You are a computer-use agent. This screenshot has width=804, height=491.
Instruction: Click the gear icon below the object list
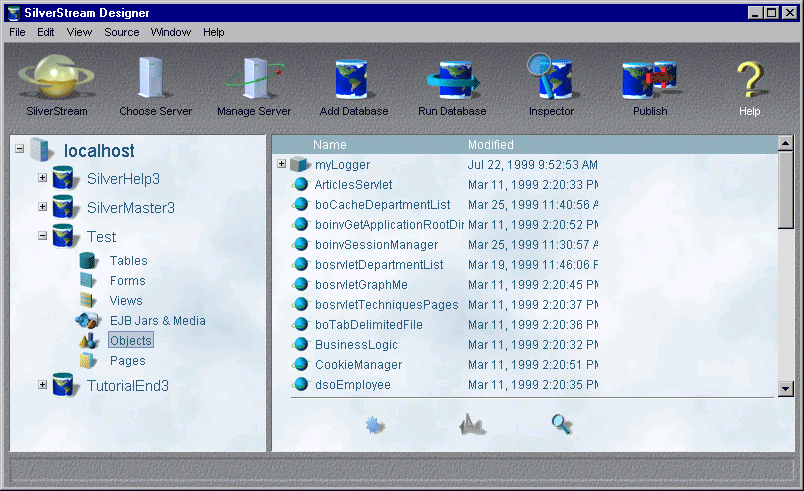(374, 425)
